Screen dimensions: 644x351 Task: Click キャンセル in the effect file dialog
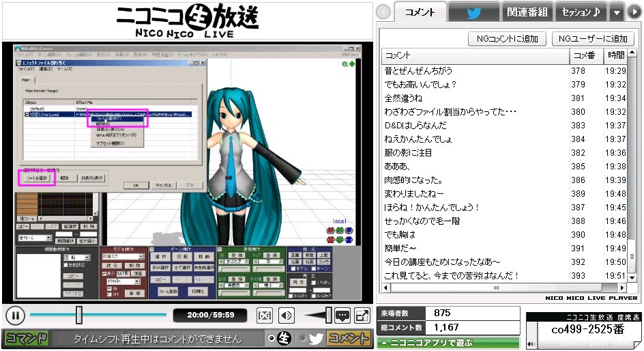pos(164,185)
